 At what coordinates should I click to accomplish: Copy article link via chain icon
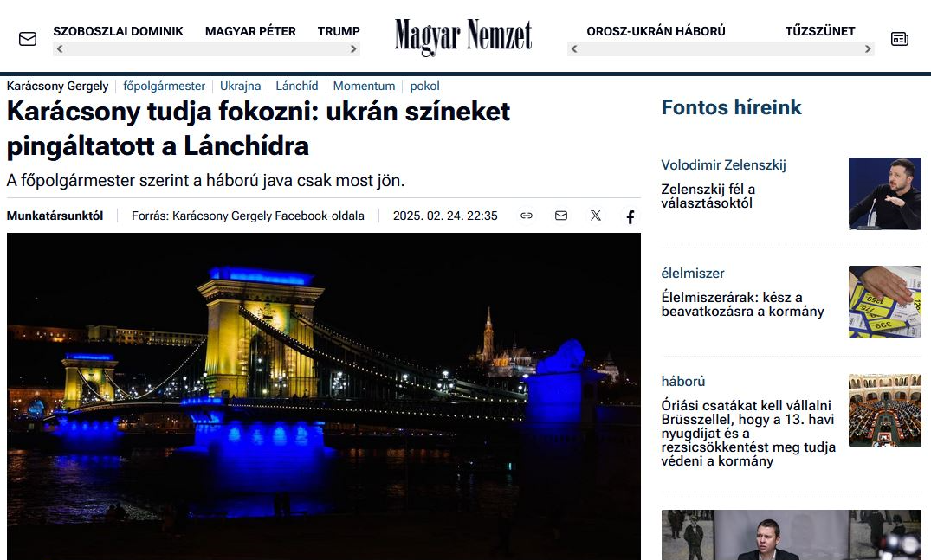tap(526, 216)
